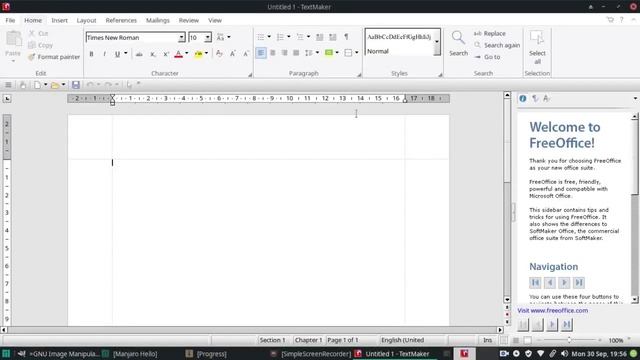Screen dimensions: 640x360
Task: Click open folder icon in quick toolbar
Action: (55, 85)
